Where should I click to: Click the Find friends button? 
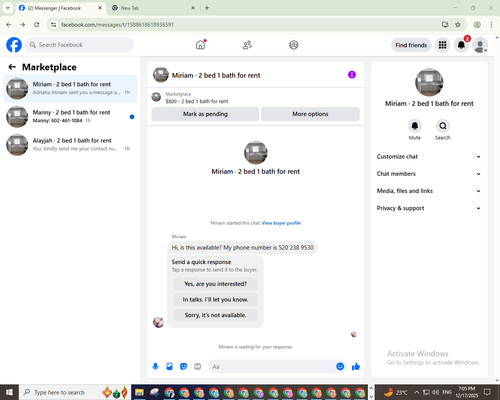[411, 45]
